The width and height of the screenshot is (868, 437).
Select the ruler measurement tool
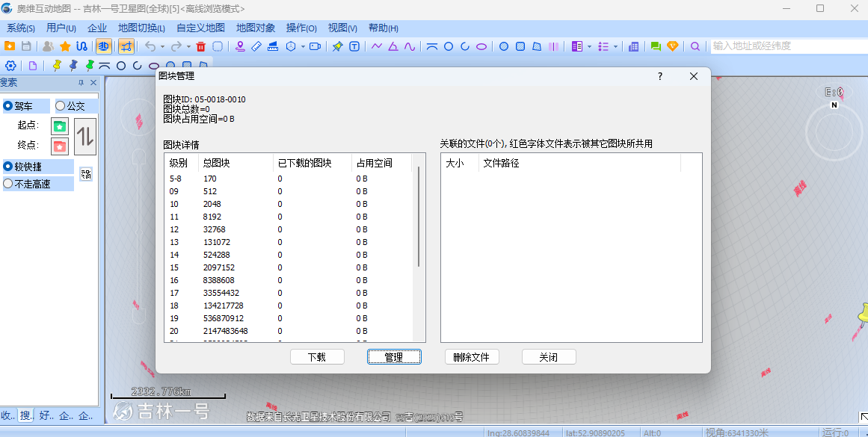[x=256, y=46]
